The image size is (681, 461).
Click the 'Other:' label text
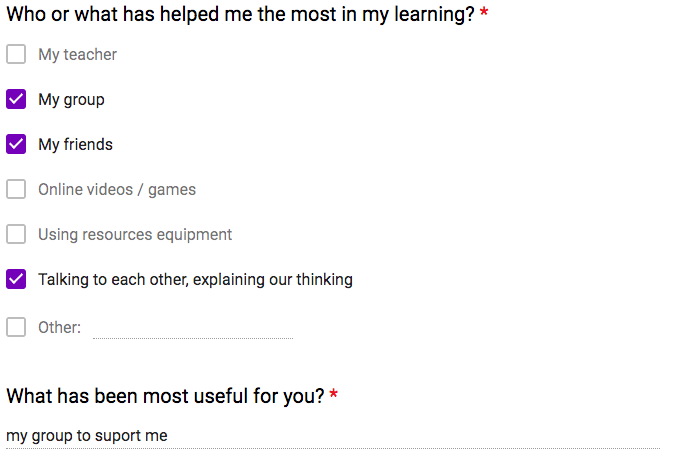coord(60,328)
